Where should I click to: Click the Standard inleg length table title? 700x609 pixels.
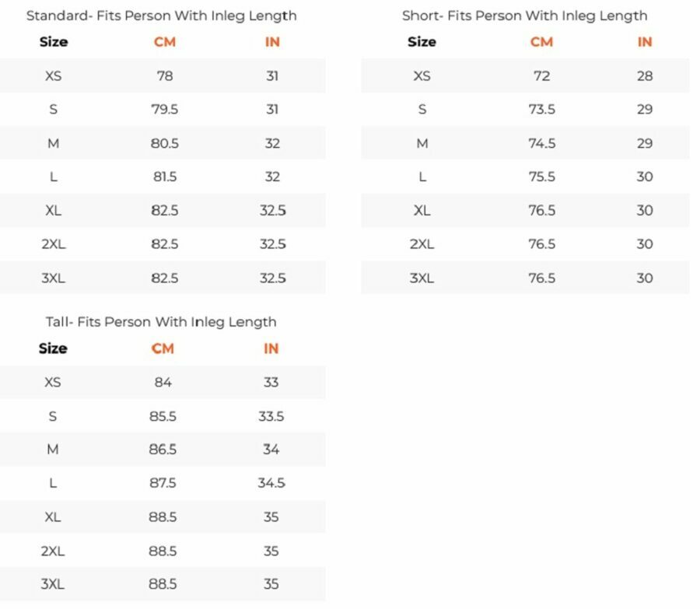pyautogui.click(x=162, y=16)
